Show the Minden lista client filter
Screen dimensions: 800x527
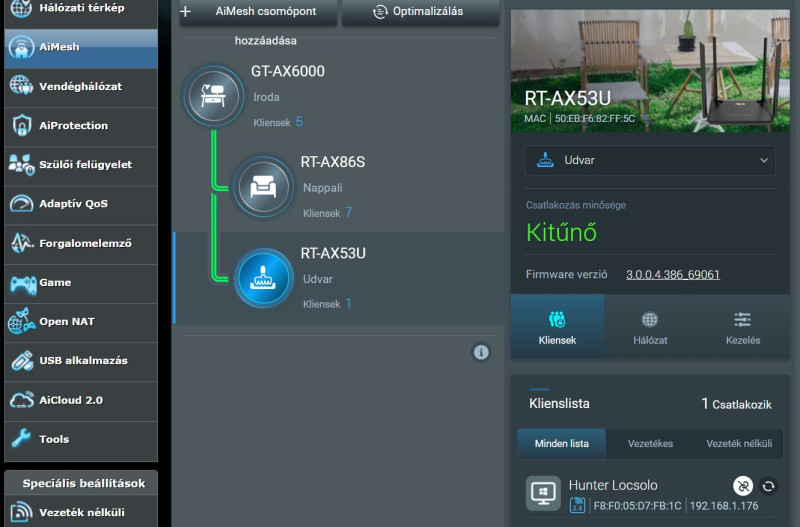coord(561,443)
